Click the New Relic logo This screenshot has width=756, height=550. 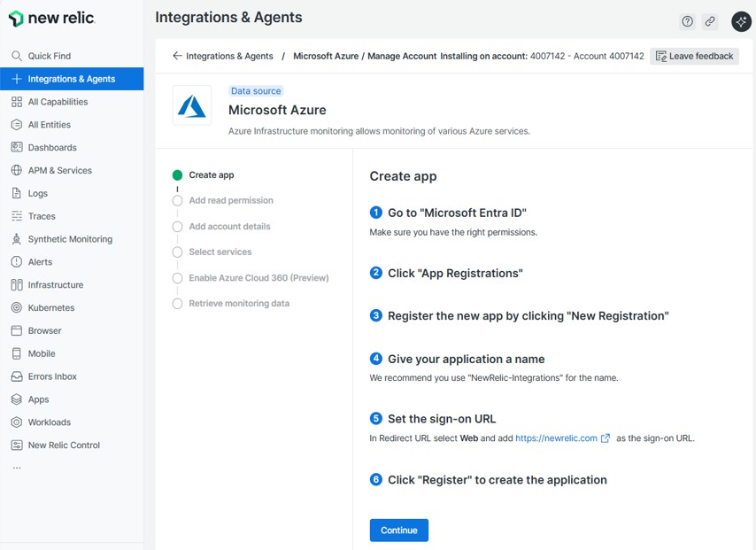(51, 19)
